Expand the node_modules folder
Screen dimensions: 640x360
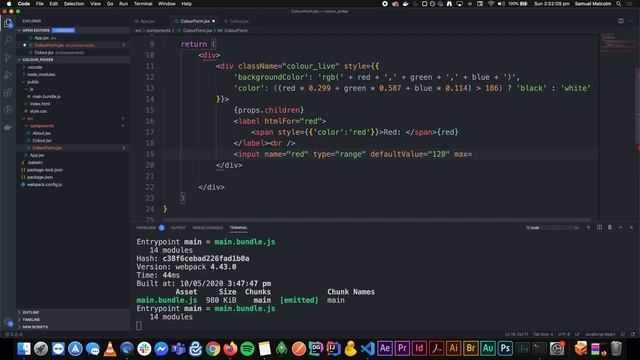click(41, 74)
